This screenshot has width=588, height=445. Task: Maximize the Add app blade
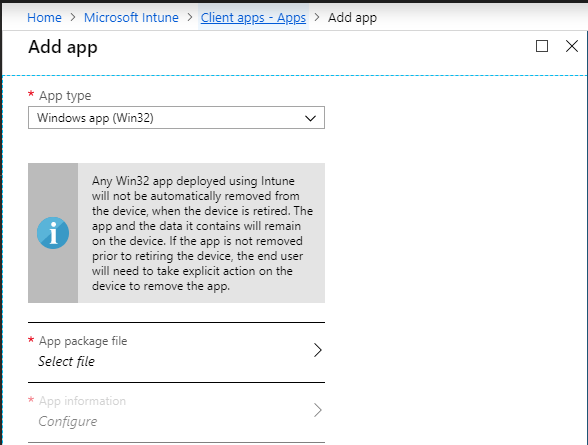pyautogui.click(x=542, y=46)
